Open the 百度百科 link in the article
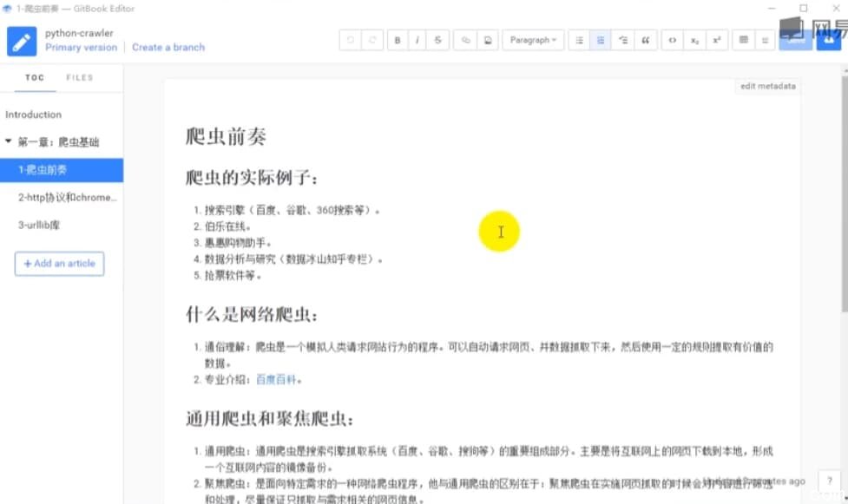 (276, 378)
